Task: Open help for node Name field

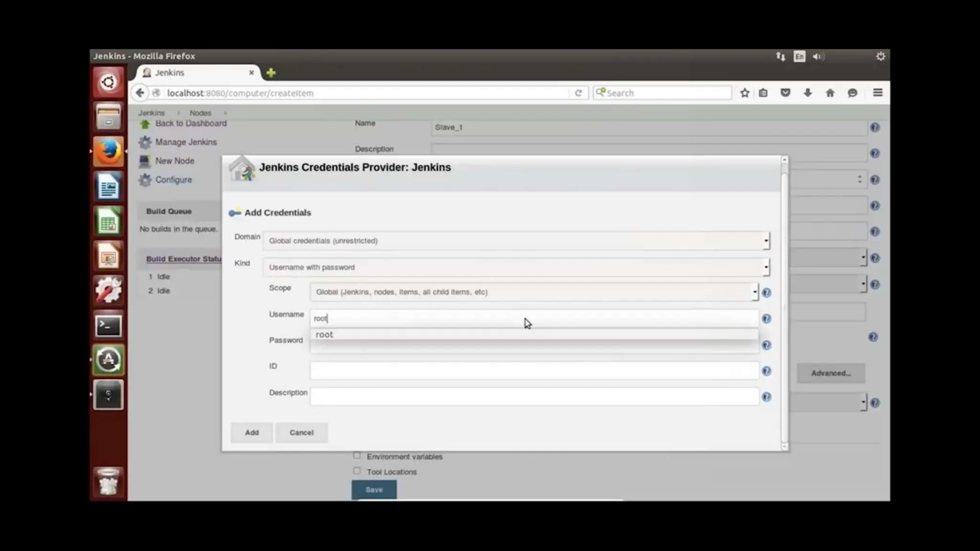Action: tap(875, 127)
